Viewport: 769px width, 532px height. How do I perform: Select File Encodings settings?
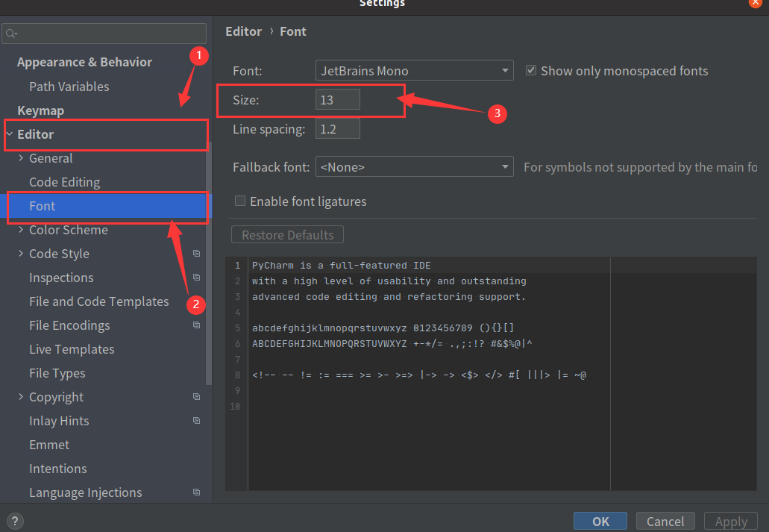[x=69, y=325]
